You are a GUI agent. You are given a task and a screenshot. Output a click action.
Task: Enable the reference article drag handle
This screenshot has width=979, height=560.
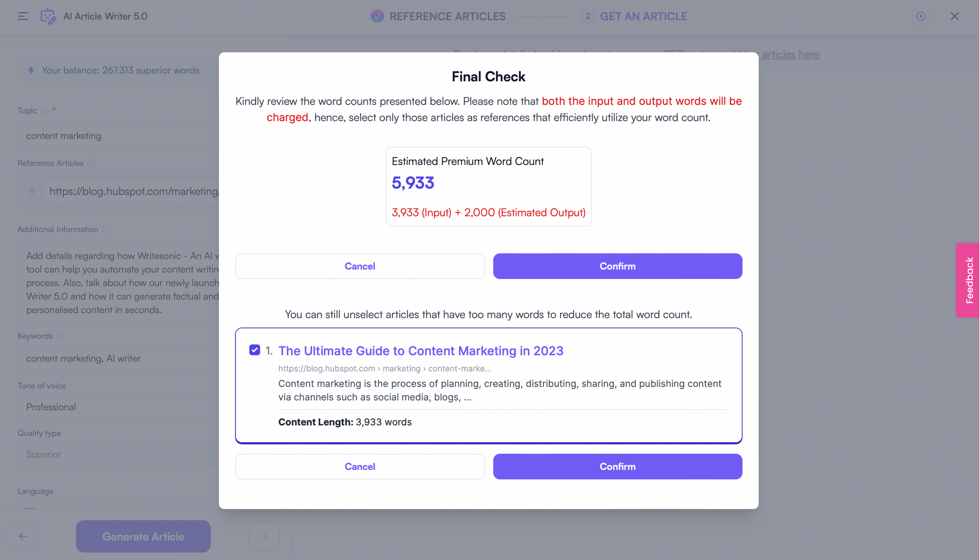pyautogui.click(x=32, y=191)
